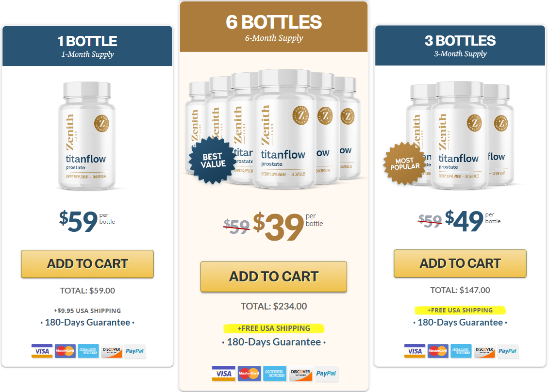Add the 1 Bottle package to cart
Viewport: 549px width, 392px height.
click(87, 264)
